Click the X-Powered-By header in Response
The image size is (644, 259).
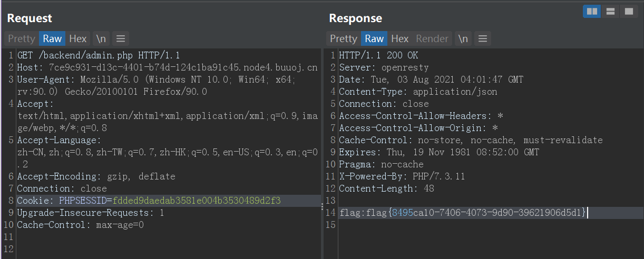click(x=402, y=176)
